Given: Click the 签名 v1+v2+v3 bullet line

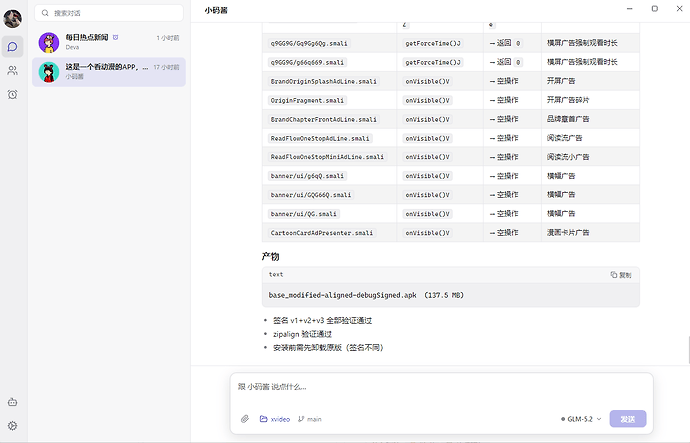Looking at the screenshot, I should [323, 320].
